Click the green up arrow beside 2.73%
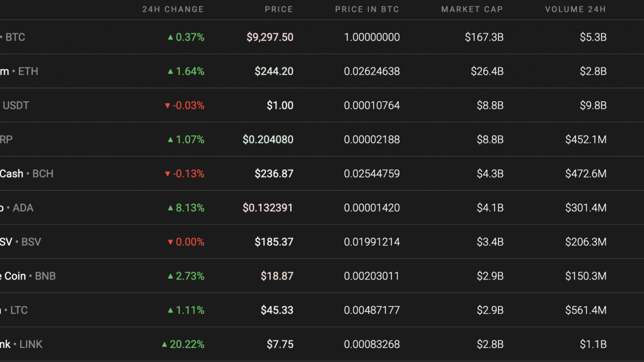Image resolution: width=644 pixels, height=362 pixels. pos(170,276)
